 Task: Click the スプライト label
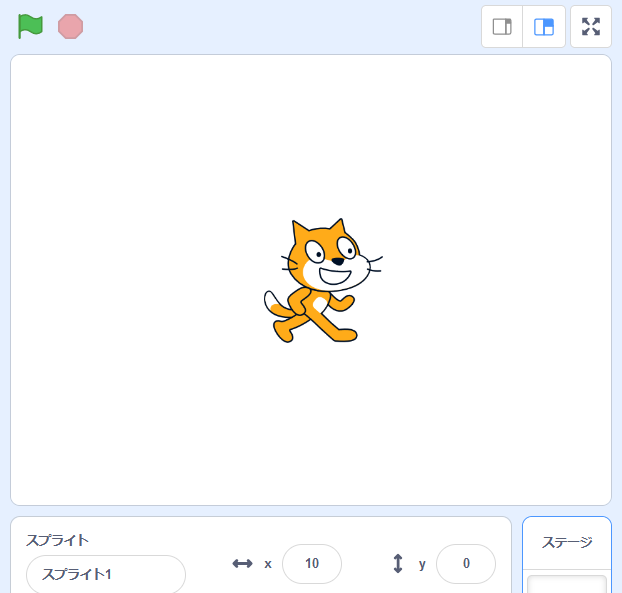[x=58, y=540]
